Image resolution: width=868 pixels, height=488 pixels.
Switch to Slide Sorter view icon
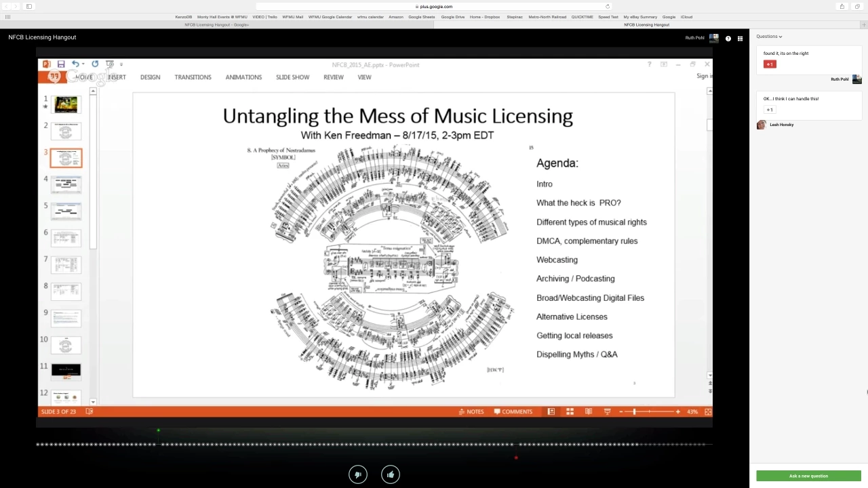[570, 411]
